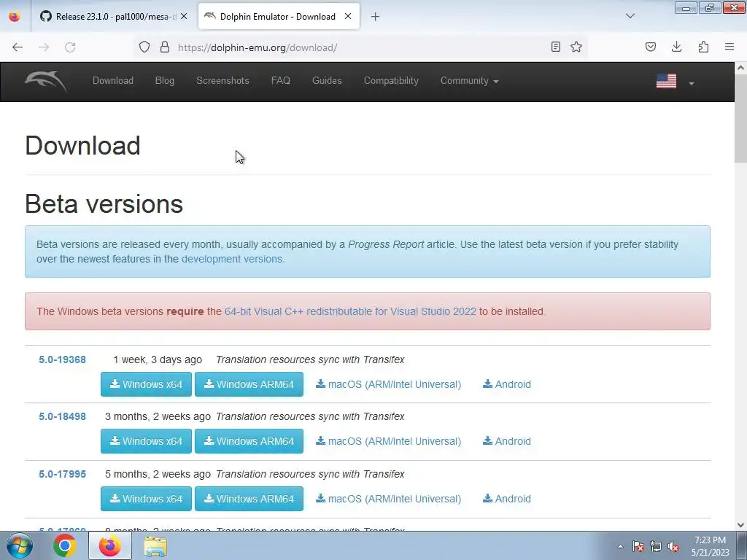Go back with the browser back arrow

(x=18, y=47)
